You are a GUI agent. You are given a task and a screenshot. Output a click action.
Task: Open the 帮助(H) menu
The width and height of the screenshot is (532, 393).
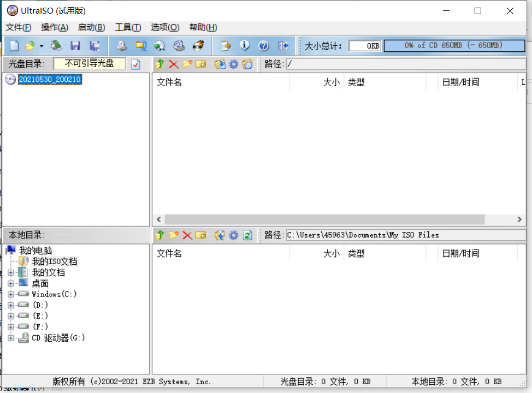coord(203,27)
